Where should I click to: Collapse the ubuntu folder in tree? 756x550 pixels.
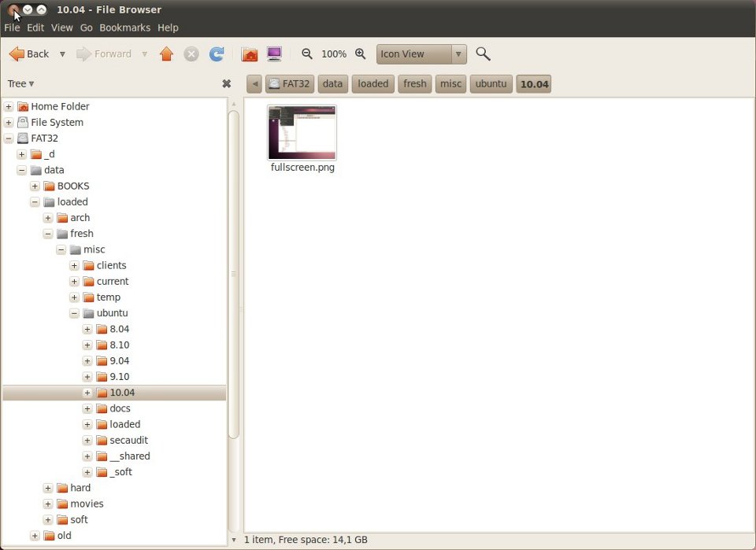coord(75,313)
